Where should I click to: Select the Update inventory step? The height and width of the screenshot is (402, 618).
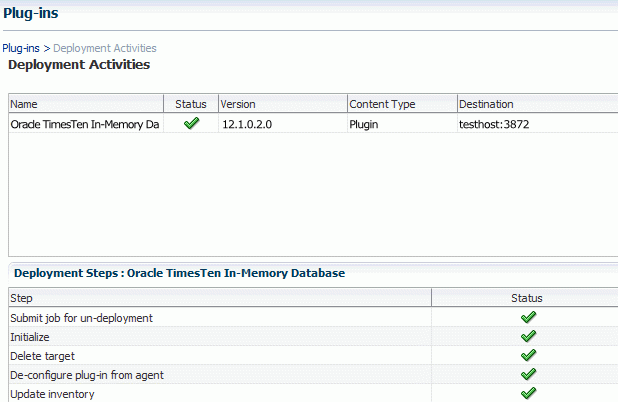(52, 394)
